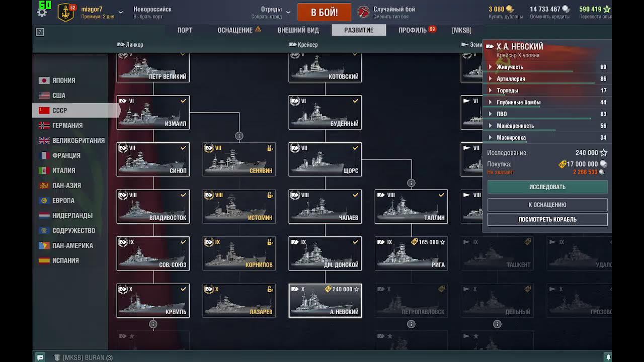
Task: Click the info icon below Щорс
Action: click(411, 183)
